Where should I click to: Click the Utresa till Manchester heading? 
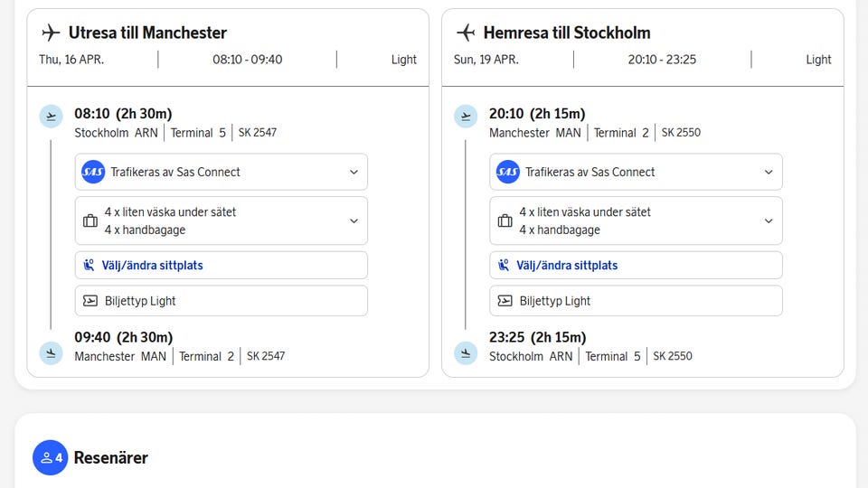[x=147, y=33]
